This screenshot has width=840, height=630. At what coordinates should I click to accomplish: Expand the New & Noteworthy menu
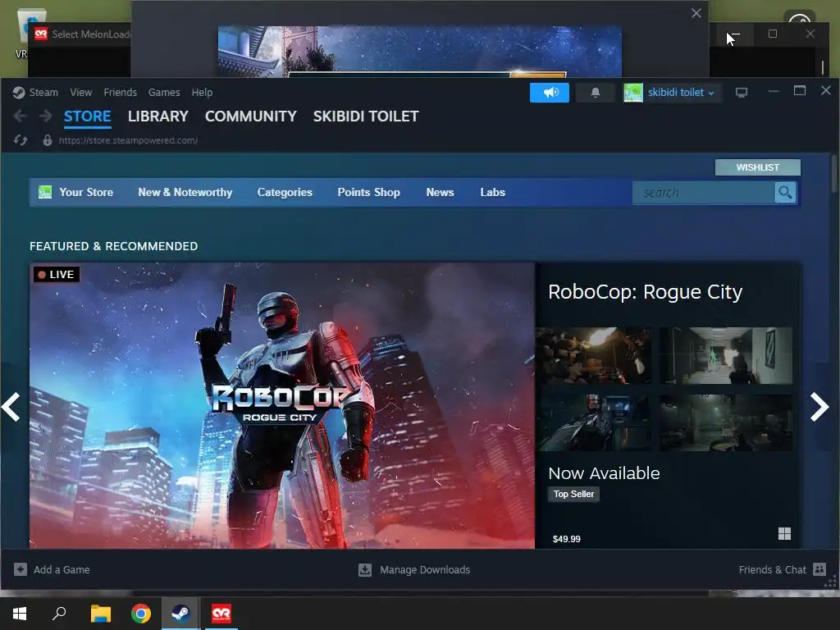pos(185,192)
